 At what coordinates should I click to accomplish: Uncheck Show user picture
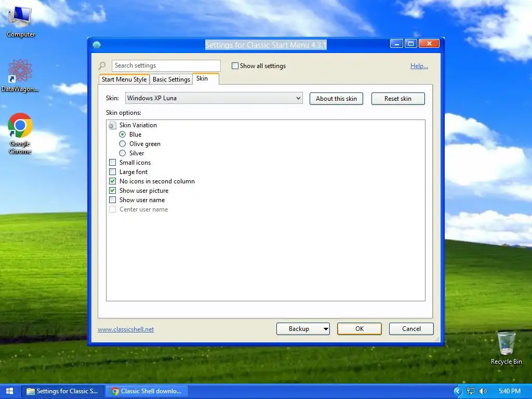(113, 190)
